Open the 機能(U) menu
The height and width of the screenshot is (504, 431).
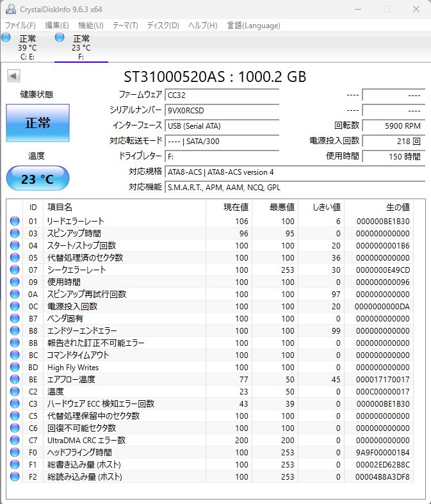(x=91, y=26)
